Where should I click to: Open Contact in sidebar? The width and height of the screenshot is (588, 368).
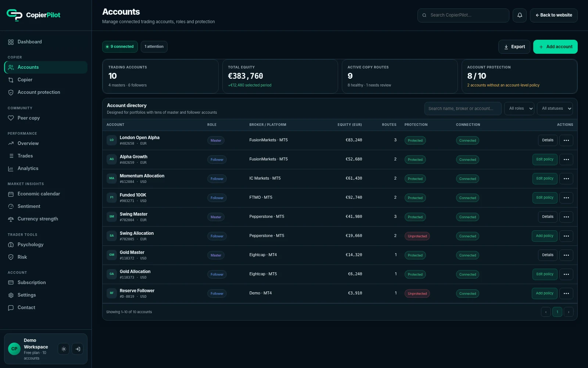click(x=46, y=308)
